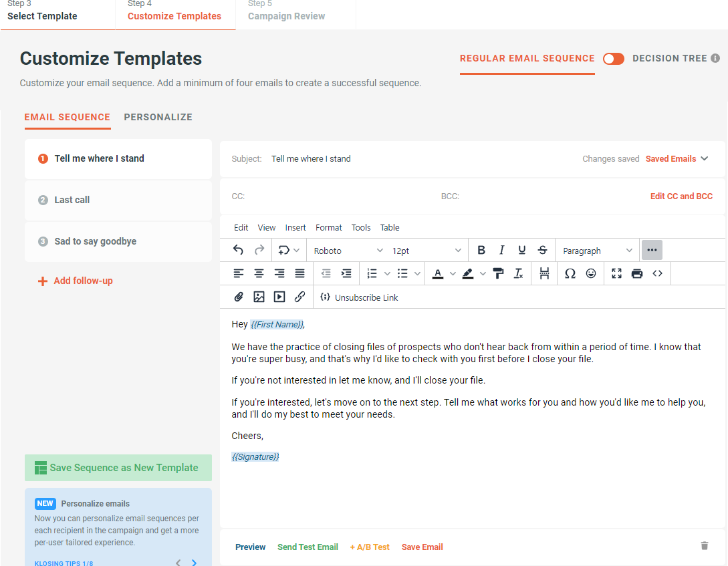Increase indent of paragraph

tap(346, 274)
